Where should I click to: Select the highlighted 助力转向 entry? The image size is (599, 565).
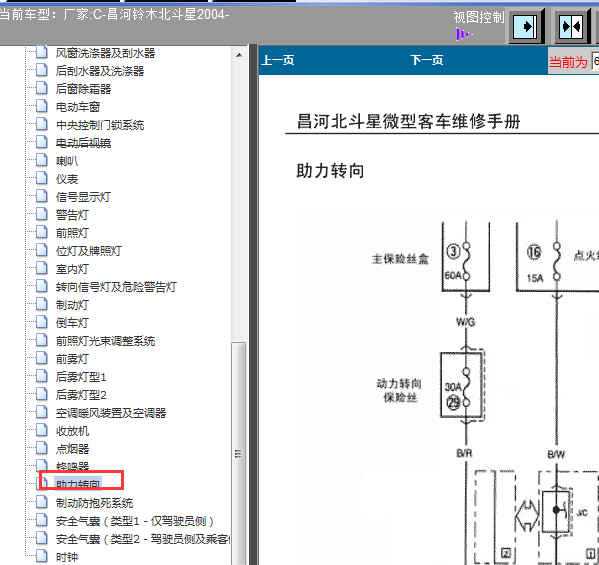tap(78, 484)
